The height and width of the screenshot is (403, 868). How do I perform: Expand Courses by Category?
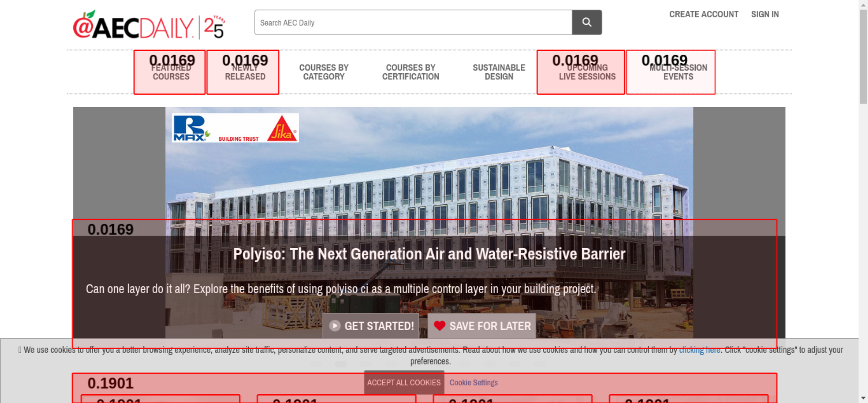click(324, 72)
